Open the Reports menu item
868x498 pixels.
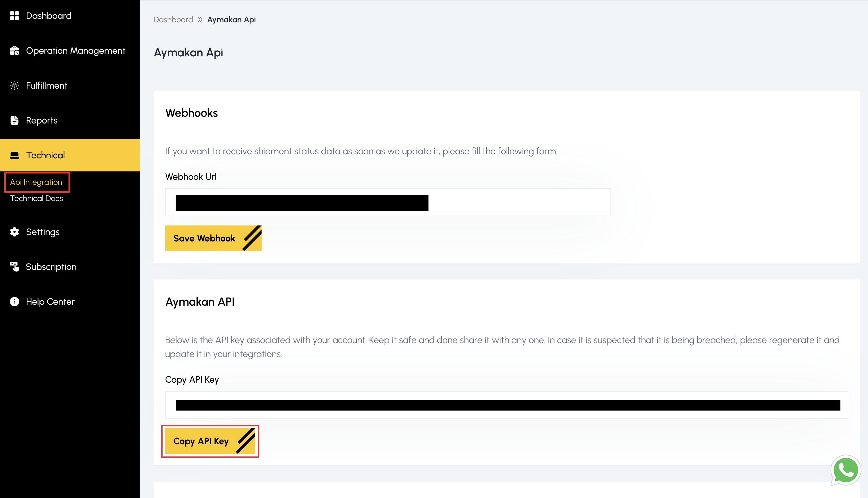(x=42, y=120)
